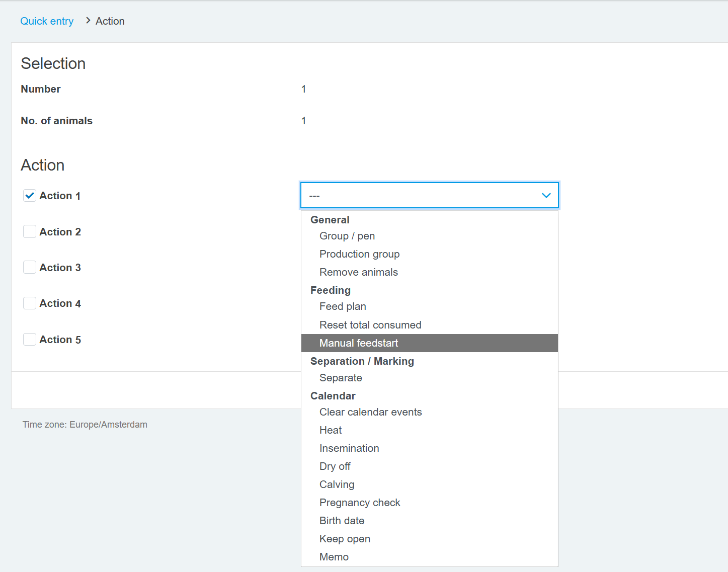Pick Feed plan from the dropdown
This screenshot has width=728, height=572.
(343, 306)
